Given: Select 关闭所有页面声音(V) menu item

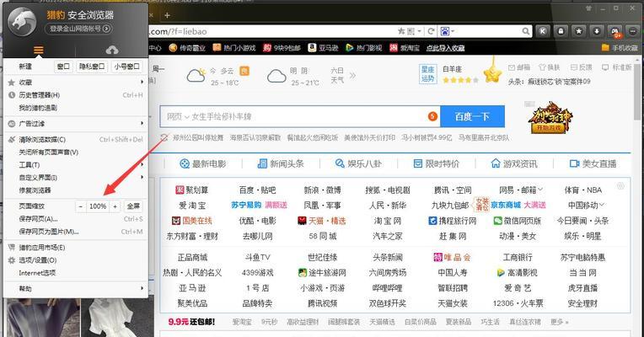Looking at the screenshot, I should pyautogui.click(x=76, y=152).
